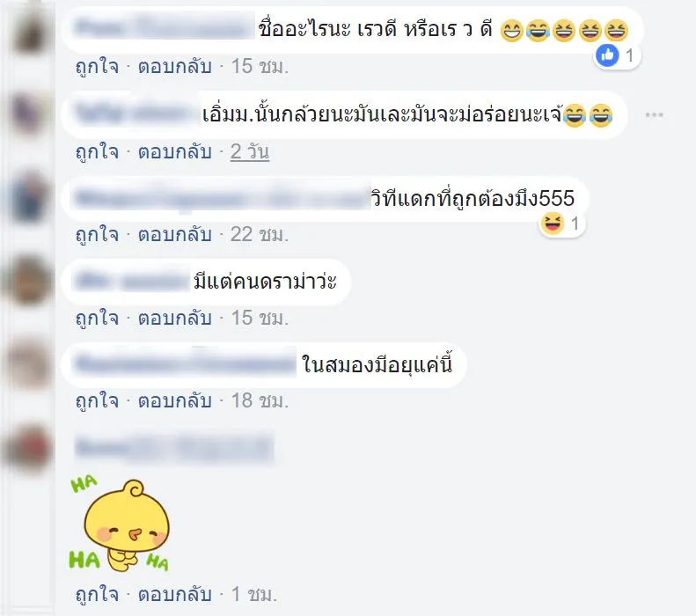Image resolution: width=696 pixels, height=616 pixels.
Task: Click the 1 ชม. timestamp under sticker
Action: [x=254, y=594]
